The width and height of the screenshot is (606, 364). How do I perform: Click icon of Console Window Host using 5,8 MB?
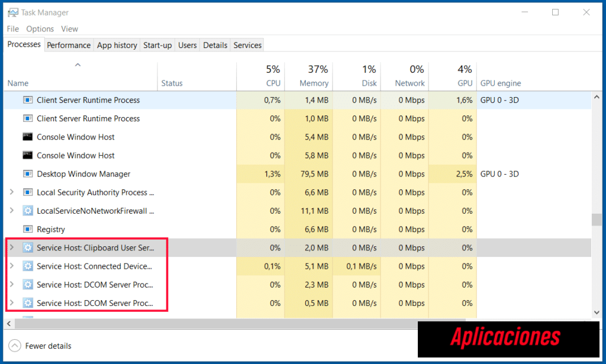pyautogui.click(x=27, y=155)
